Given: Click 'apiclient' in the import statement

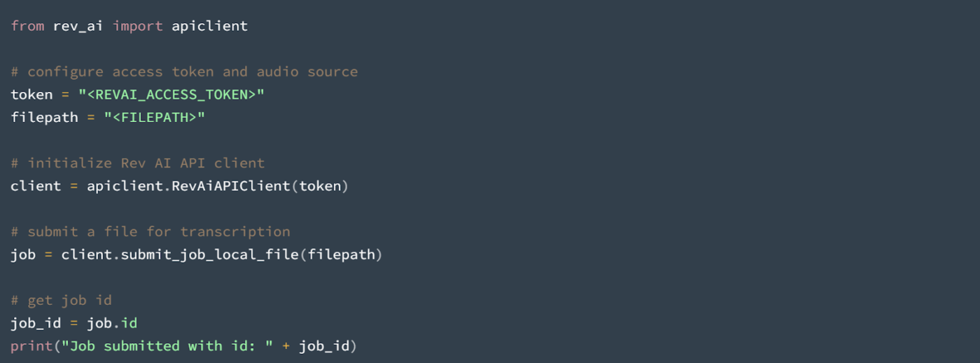Looking at the screenshot, I should [x=210, y=27].
